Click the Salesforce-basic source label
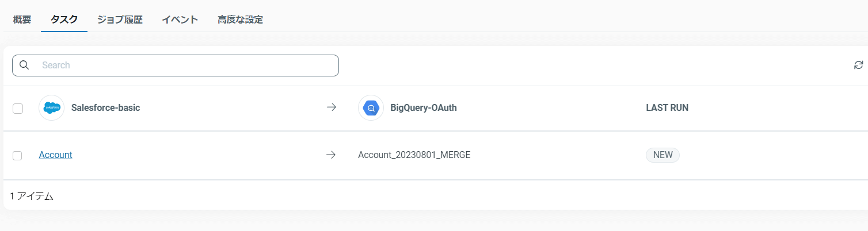Image resolution: width=868 pixels, height=231 pixels. click(105, 107)
